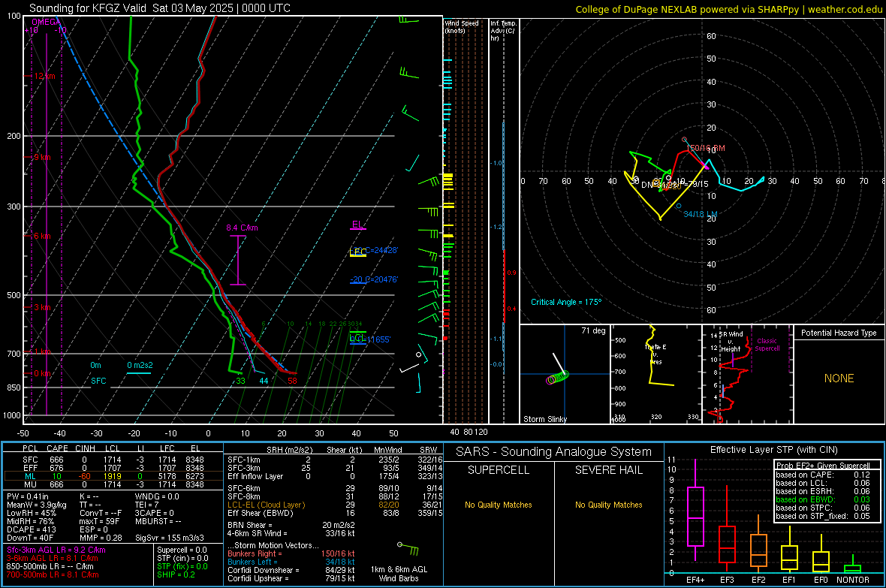886x588 pixels.
Task: Click the SFC-1km shear row label
Action: 244,460
